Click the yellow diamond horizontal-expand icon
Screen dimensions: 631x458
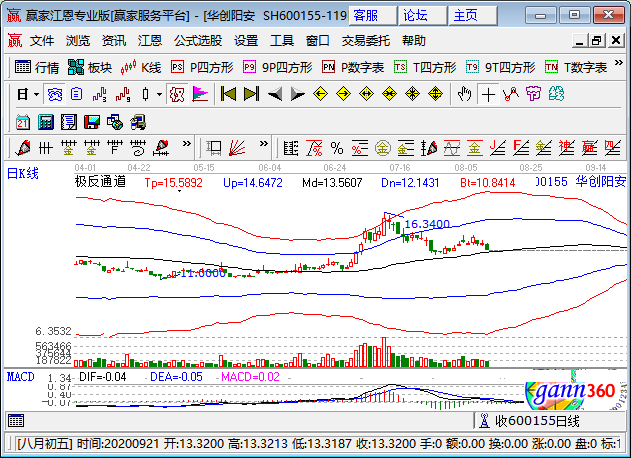[366, 95]
